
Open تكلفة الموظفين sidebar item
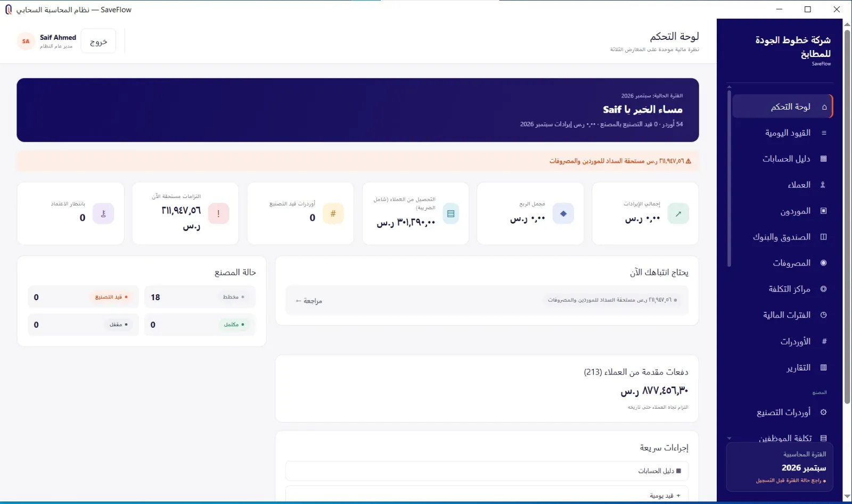pos(782,437)
